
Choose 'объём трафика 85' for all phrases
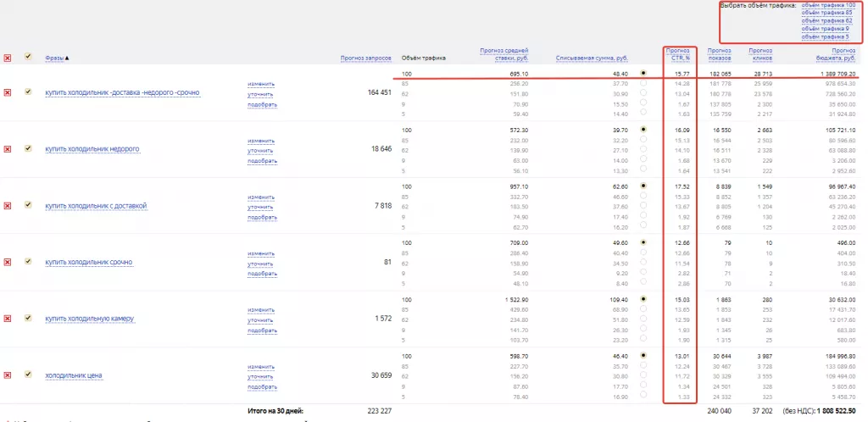(826, 13)
